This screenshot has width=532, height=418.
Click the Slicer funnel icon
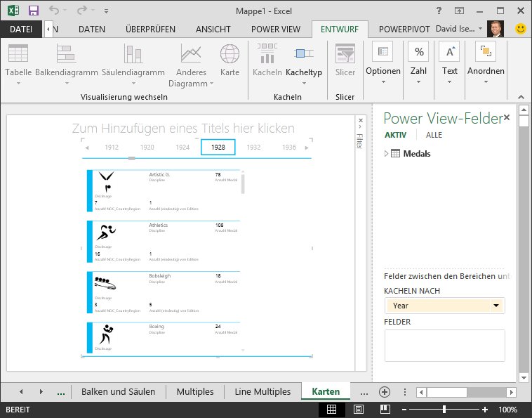pyautogui.click(x=345, y=53)
